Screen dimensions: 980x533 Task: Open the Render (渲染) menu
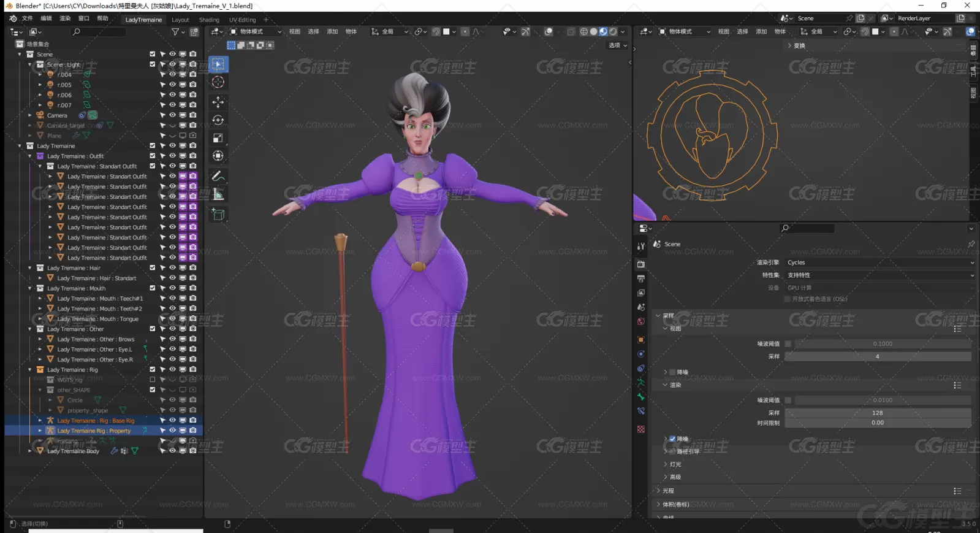coord(65,18)
